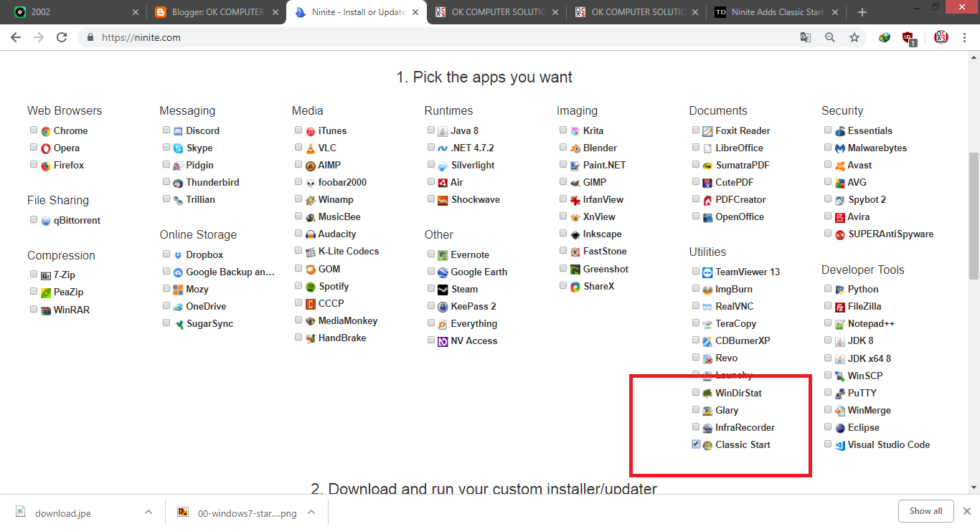This screenshot has width=980, height=529.
Task: Click the Google Earth icon
Action: 443,272
